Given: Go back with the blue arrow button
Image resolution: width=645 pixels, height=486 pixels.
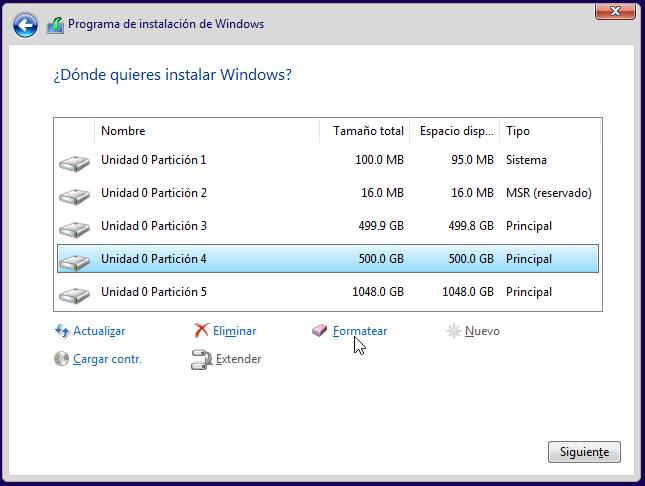Looking at the screenshot, I should 25,25.
